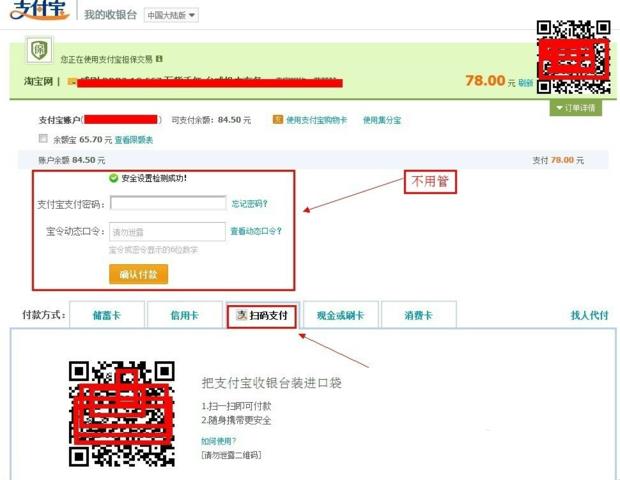Select the 扫码支付 tab
Viewport: 620px width, 480px height.
262,315
